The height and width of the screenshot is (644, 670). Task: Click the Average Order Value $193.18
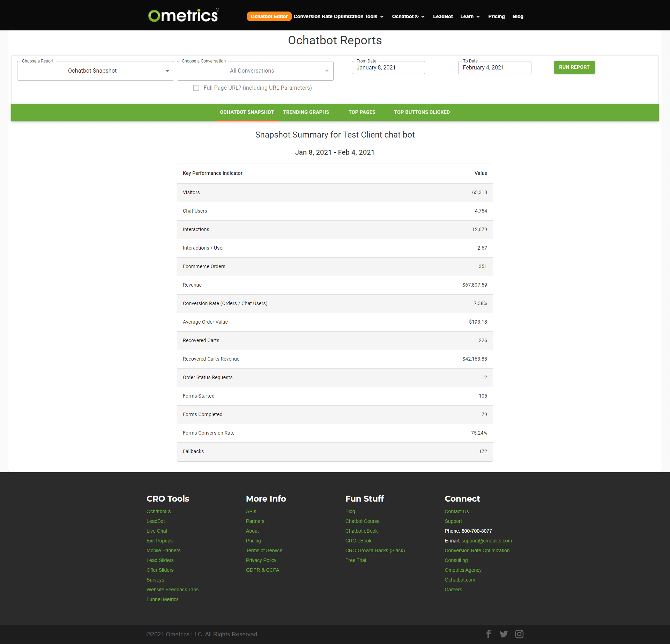tap(478, 322)
